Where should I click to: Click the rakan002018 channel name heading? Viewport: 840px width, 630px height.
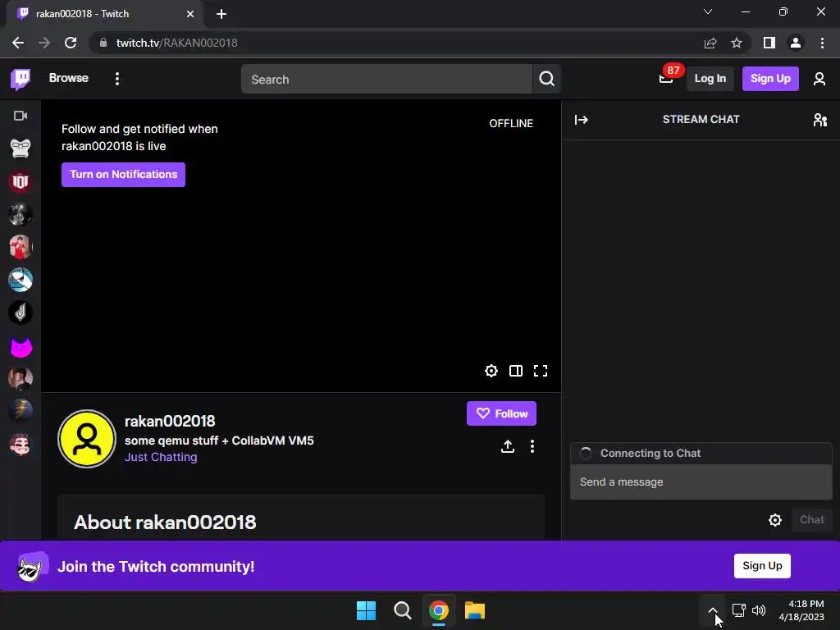(170, 421)
